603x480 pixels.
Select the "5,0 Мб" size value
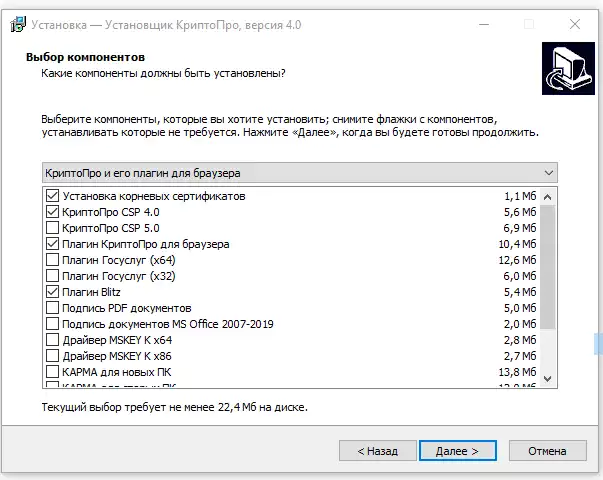(520, 308)
